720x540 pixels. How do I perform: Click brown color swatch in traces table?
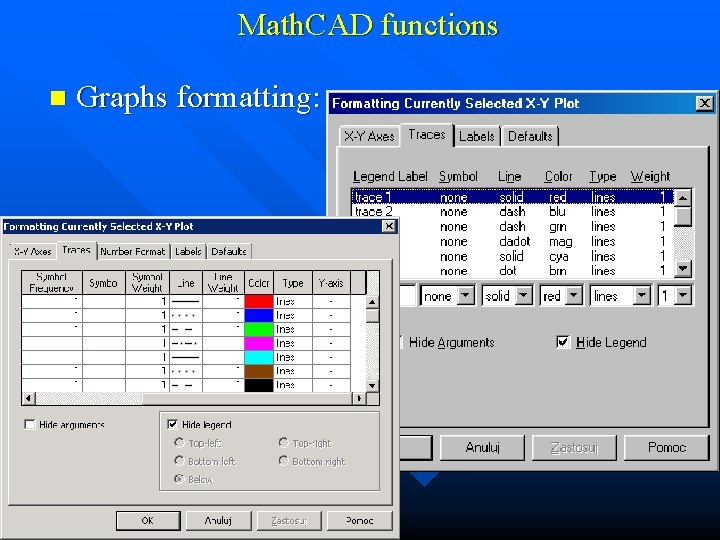pyautogui.click(x=259, y=371)
